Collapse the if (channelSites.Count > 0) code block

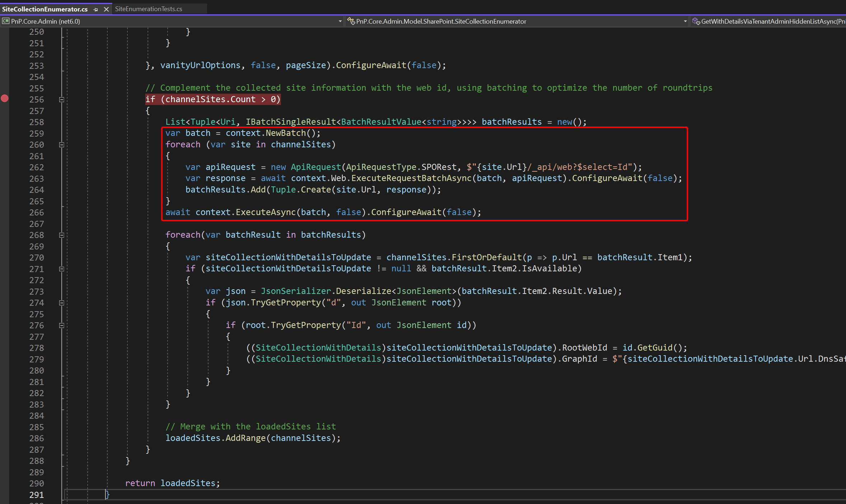pos(61,100)
